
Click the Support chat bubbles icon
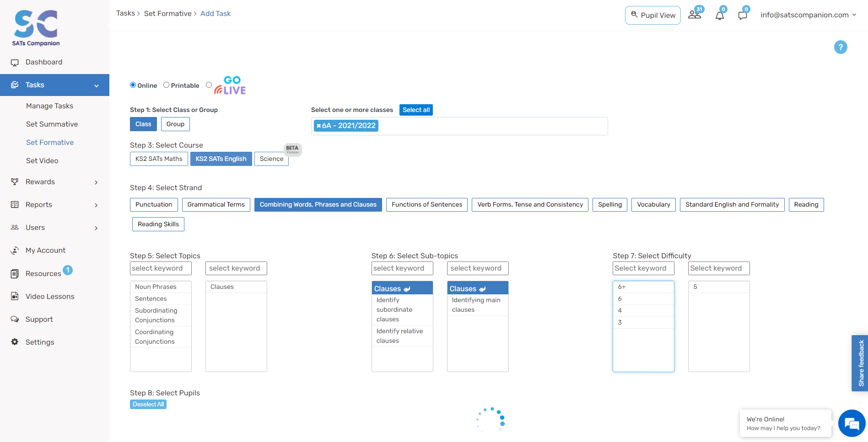point(15,319)
